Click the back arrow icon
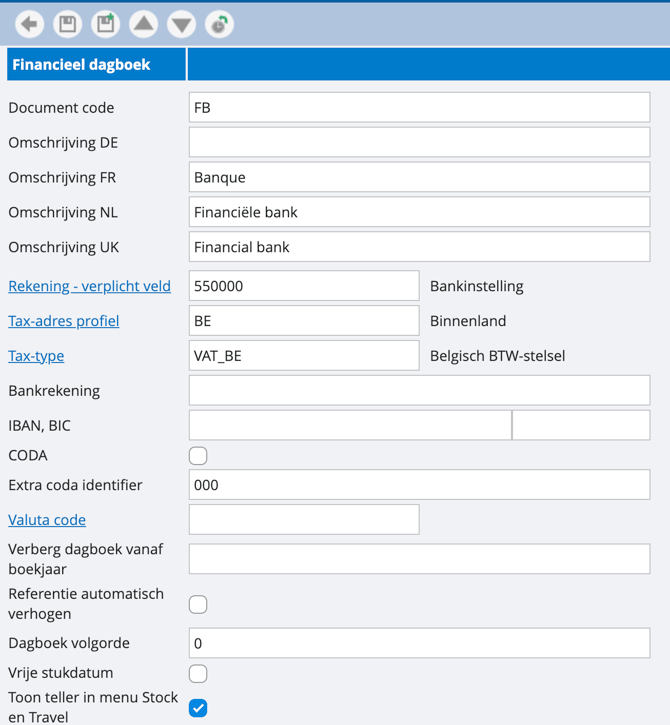 click(30, 24)
